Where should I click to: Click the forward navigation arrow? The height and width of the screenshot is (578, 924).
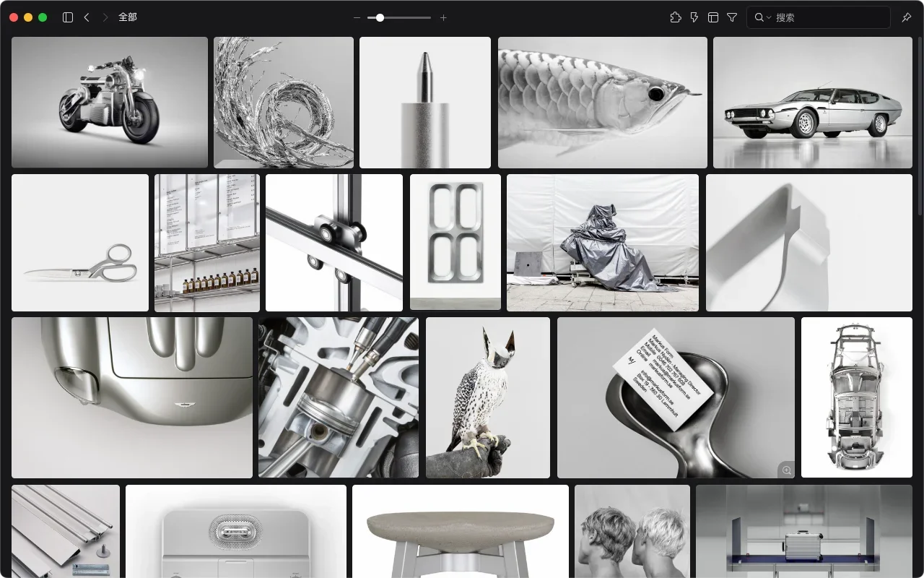[105, 17]
